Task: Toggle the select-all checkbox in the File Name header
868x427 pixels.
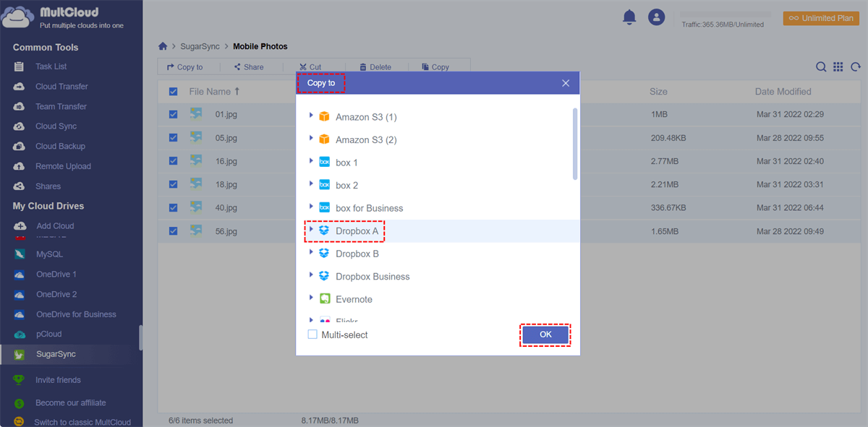Action: (173, 92)
